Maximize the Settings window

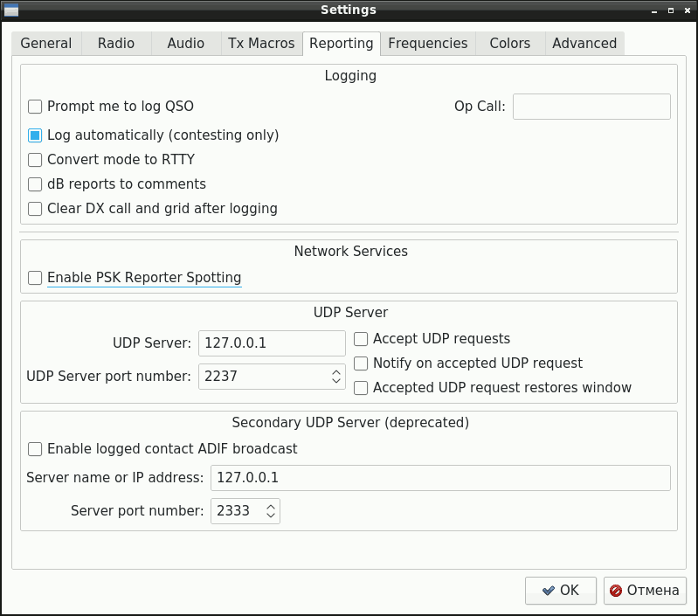click(671, 10)
